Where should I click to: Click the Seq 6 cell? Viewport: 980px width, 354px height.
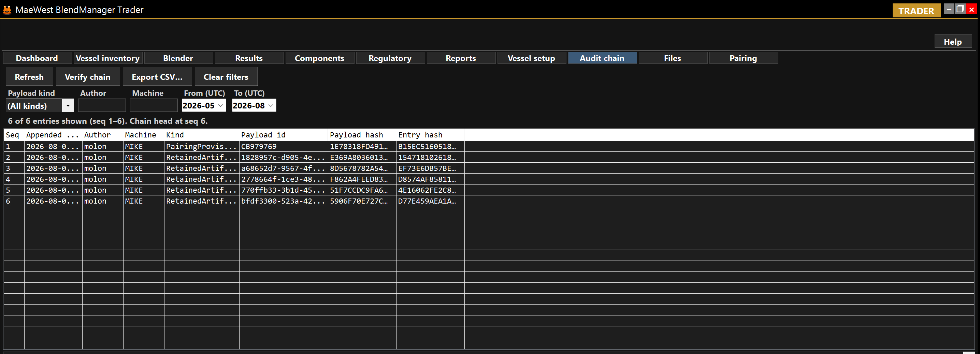[x=14, y=201]
